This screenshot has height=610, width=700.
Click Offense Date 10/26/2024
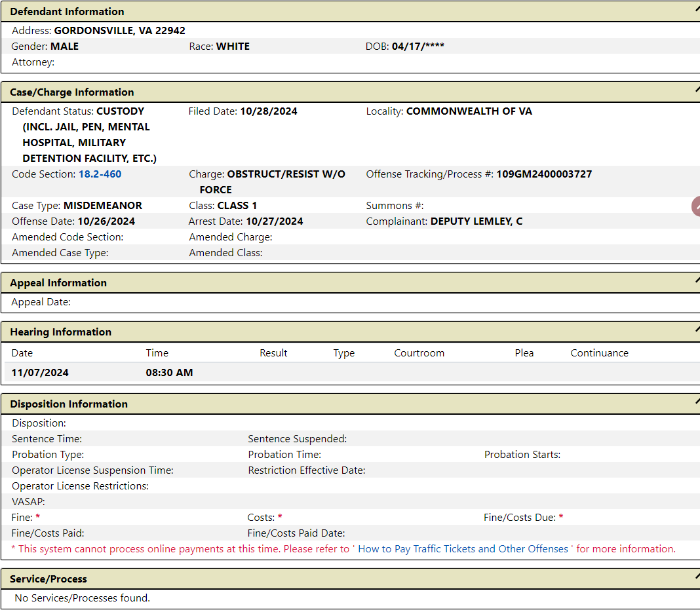(106, 221)
